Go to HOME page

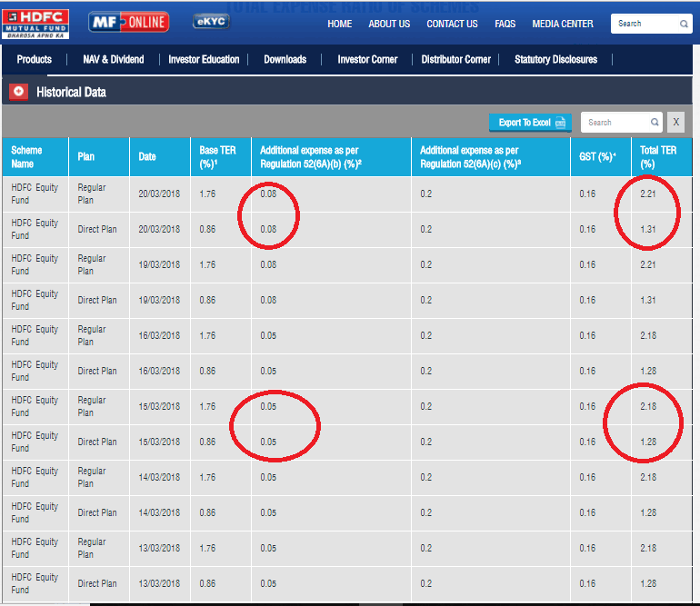pos(339,24)
